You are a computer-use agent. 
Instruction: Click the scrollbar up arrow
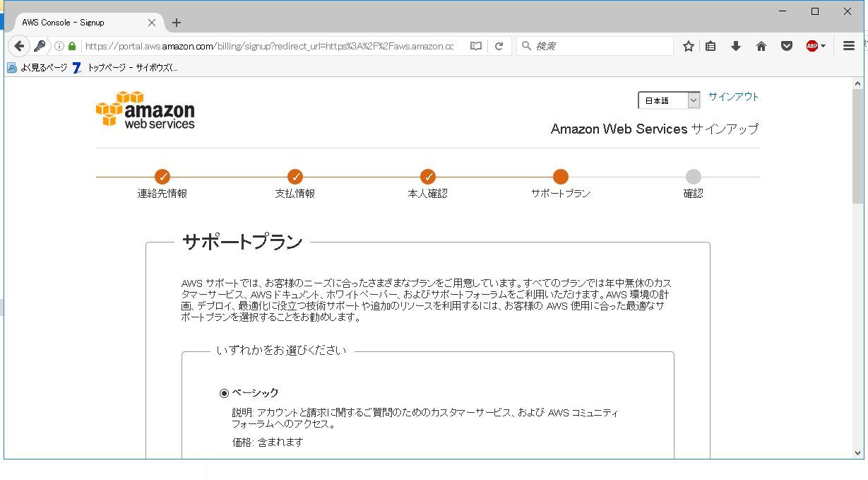click(x=858, y=83)
